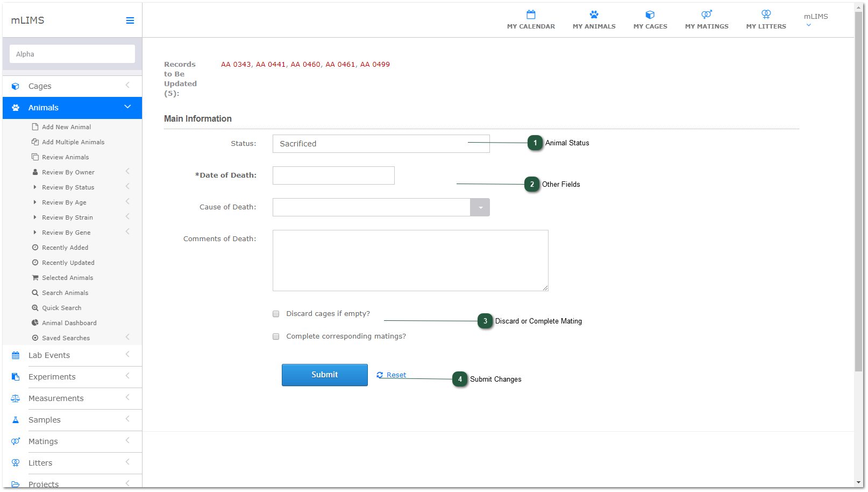The height and width of the screenshot is (492, 868).
Task: Open Animal Dashboard menu item
Action: click(x=69, y=323)
